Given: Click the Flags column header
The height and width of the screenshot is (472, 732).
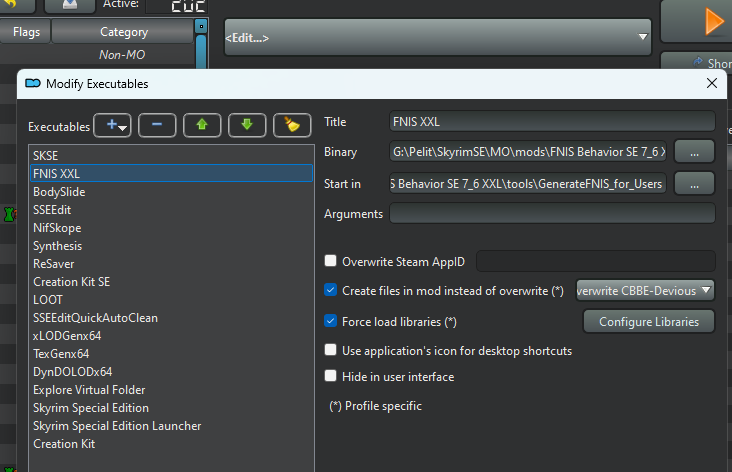Looking at the screenshot, I should 26,32.
